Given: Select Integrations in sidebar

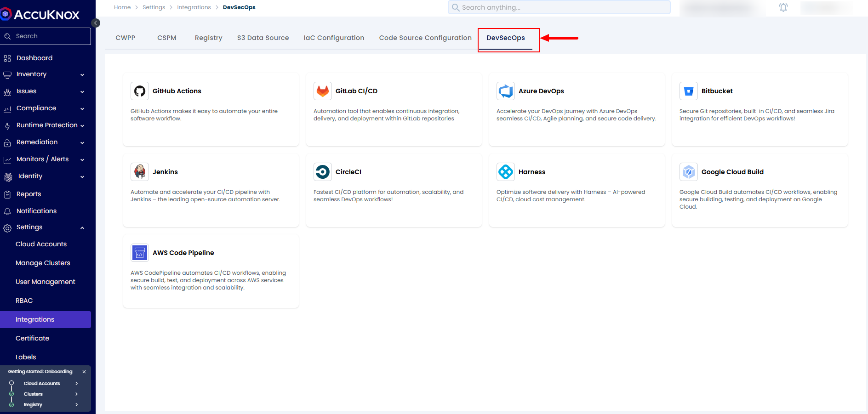Looking at the screenshot, I should pyautogui.click(x=46, y=319).
